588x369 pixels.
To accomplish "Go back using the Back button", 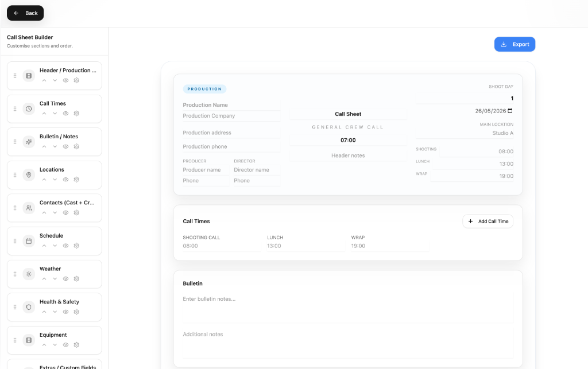I will (x=25, y=13).
